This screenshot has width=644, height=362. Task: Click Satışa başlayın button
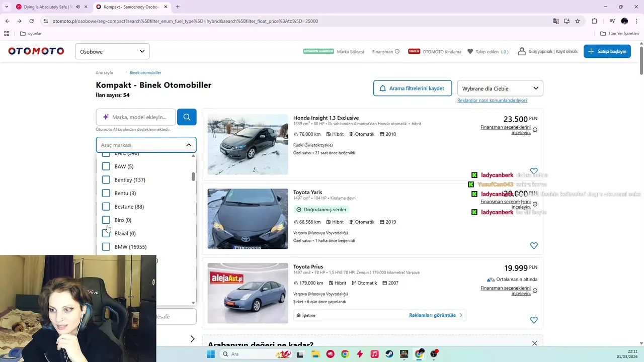pos(607,51)
